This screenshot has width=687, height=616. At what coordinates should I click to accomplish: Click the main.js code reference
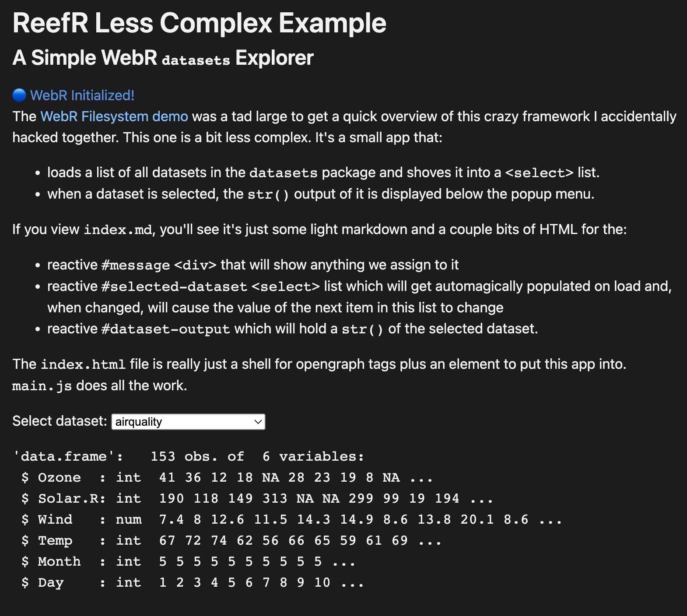[42, 385]
